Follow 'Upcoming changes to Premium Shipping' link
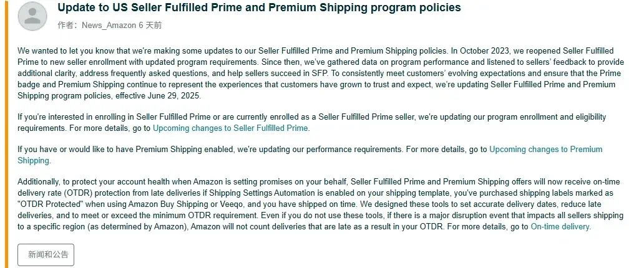The width and height of the screenshot is (644, 268). coord(310,155)
